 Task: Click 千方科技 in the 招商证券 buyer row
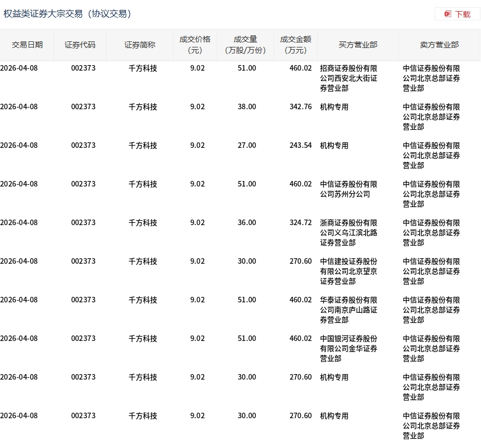[x=143, y=68]
